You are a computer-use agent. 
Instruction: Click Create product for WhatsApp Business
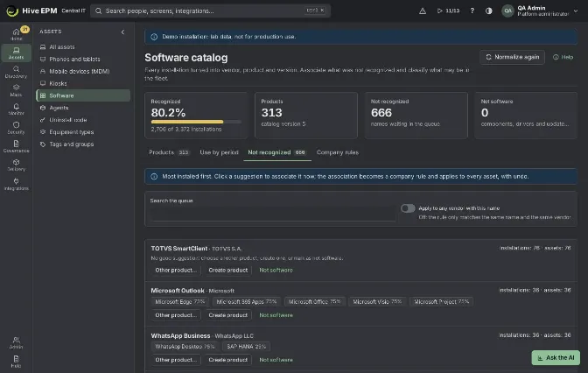pyautogui.click(x=228, y=360)
